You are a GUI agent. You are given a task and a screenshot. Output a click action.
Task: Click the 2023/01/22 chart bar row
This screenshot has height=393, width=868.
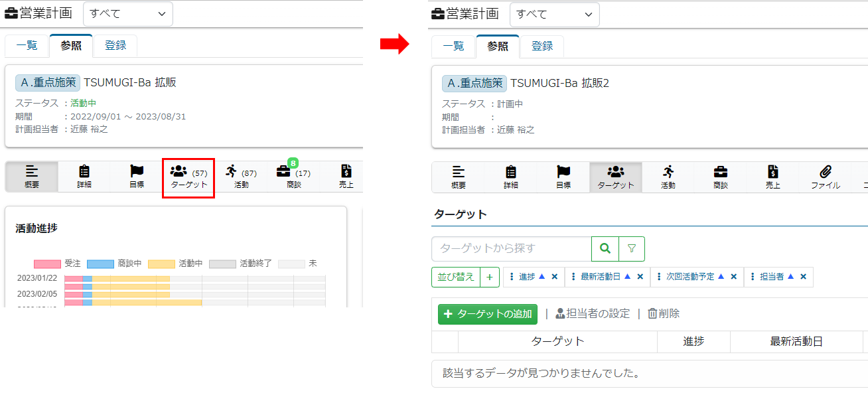tap(195, 278)
